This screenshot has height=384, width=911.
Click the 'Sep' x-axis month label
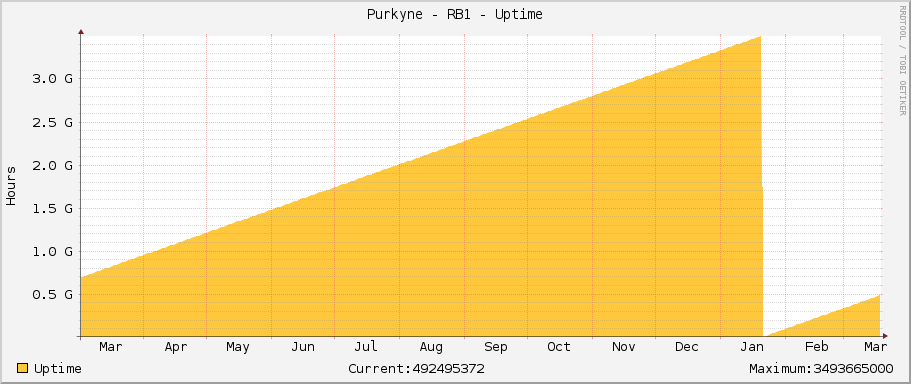click(x=496, y=347)
